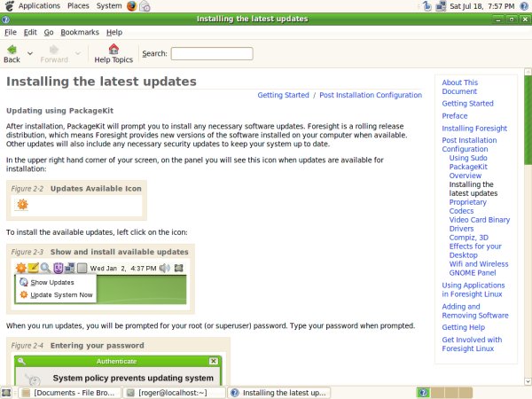Open PackageKit Overview sidebar link
532x399 pixels.
pos(468,171)
